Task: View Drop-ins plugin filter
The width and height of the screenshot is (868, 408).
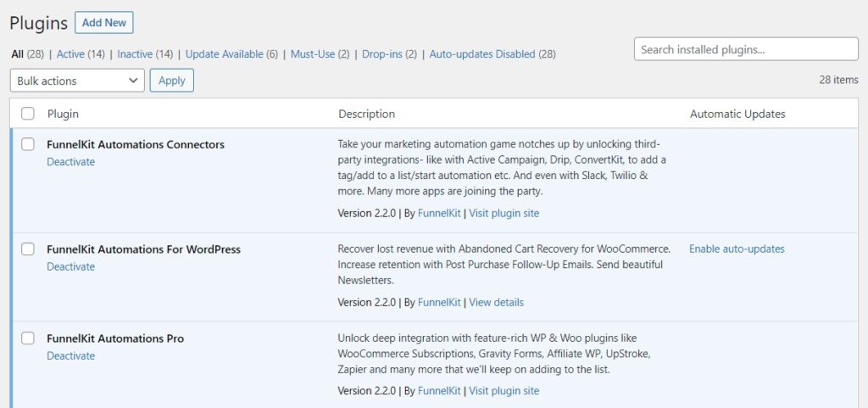Action: pos(382,53)
